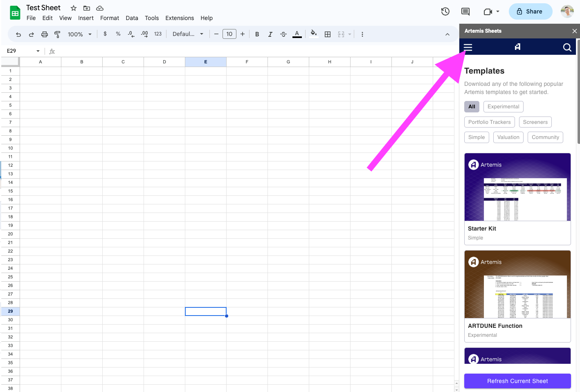Viewport: 580px width, 392px height.
Task: Open the number format 123 menu
Action: point(158,34)
